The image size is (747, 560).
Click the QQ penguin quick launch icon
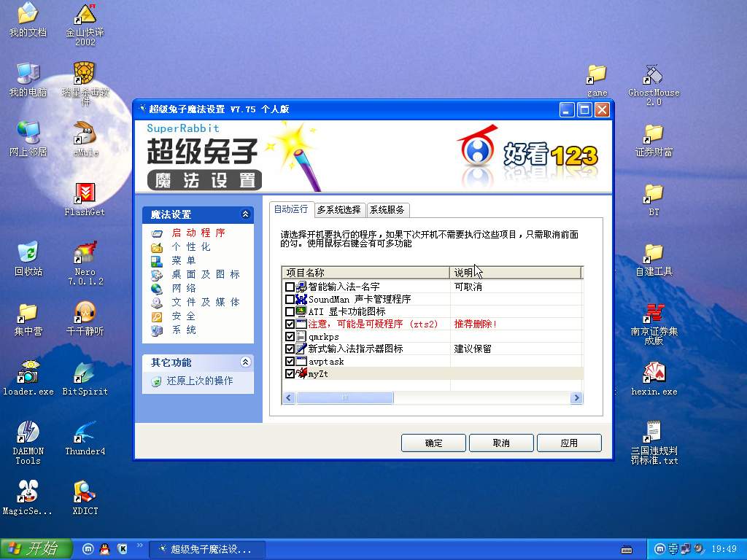(x=104, y=549)
